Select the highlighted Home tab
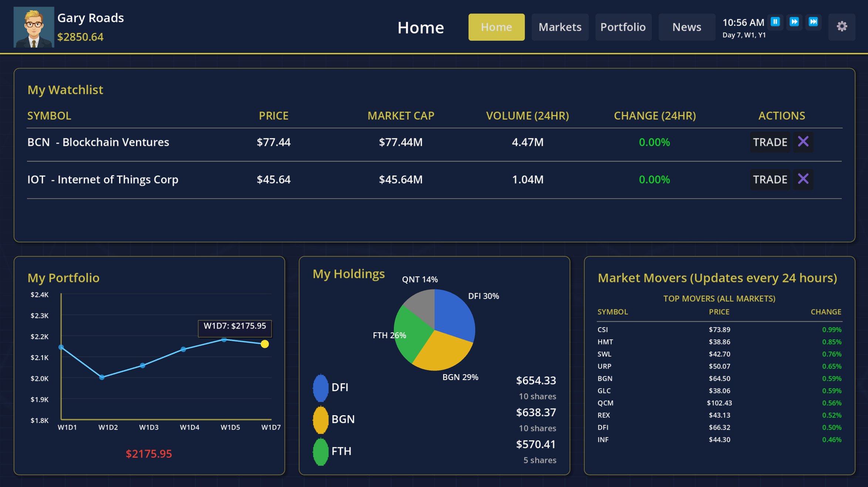This screenshot has height=487, width=868. point(496,27)
